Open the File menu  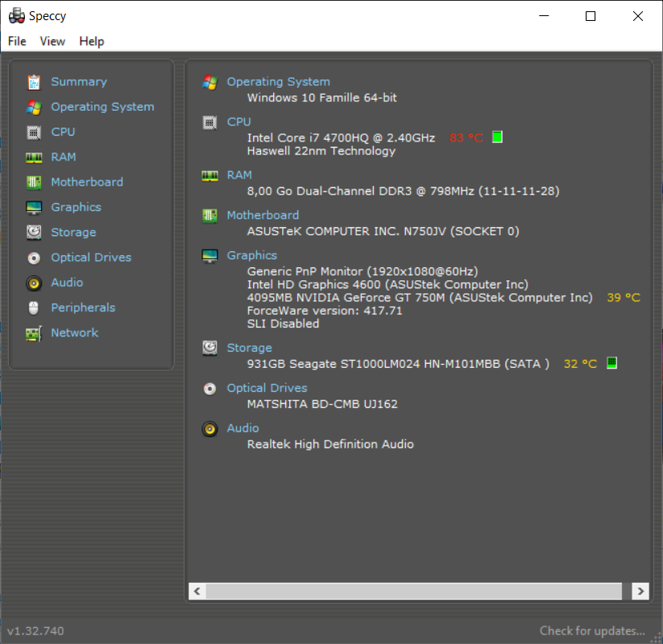[17, 41]
